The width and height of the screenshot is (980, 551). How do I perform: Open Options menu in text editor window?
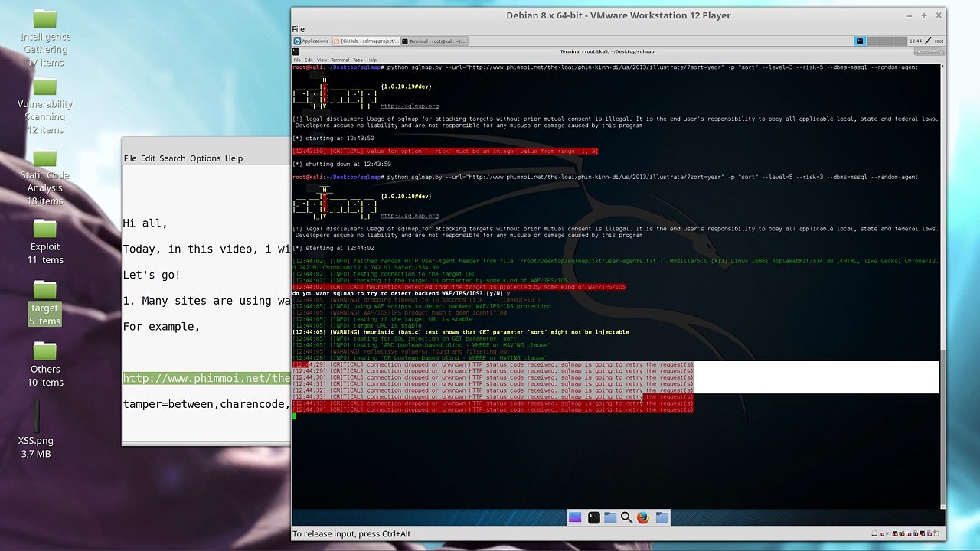(205, 158)
